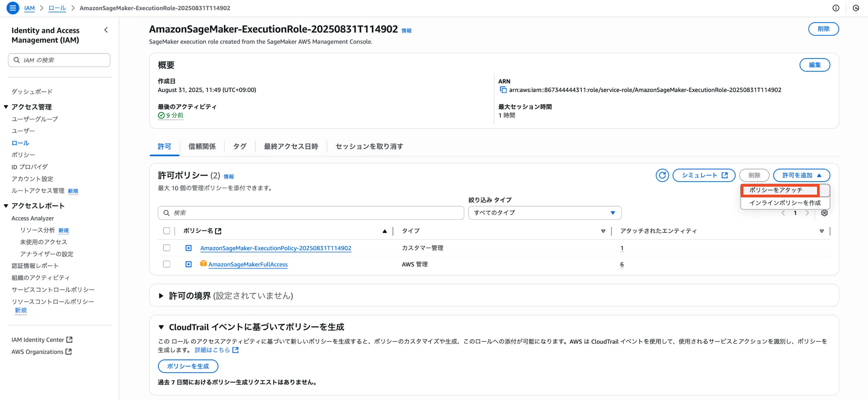Check the AmazonSageMaker-ExecutionPolicy row checkbox
The image size is (868, 400).
[x=167, y=248]
